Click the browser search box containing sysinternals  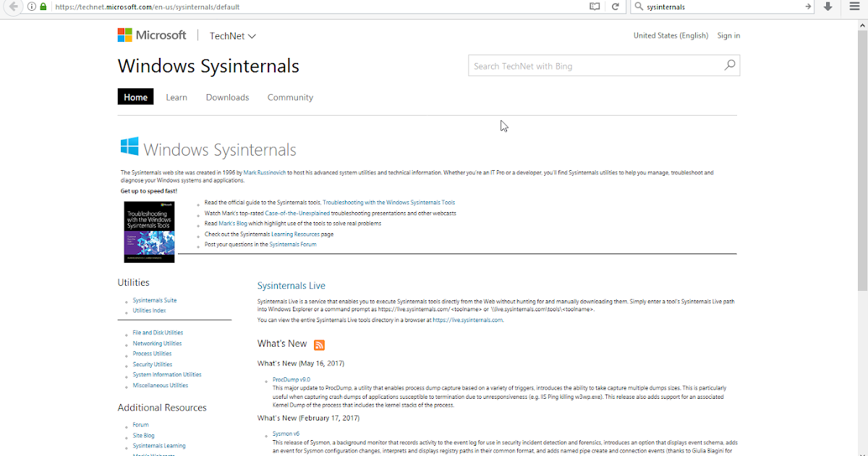pos(723,7)
